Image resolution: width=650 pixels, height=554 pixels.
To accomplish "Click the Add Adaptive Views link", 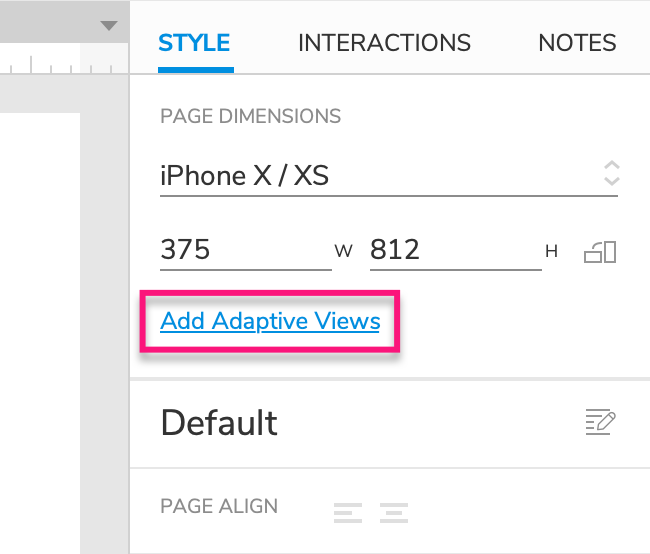I will (270, 321).
